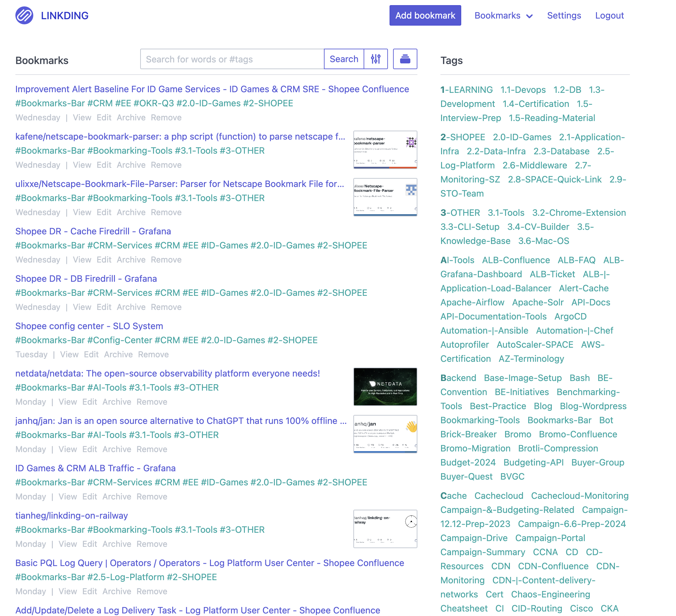Screen dimensions: 676x616
Task: Open the Settings page
Action: (564, 15)
